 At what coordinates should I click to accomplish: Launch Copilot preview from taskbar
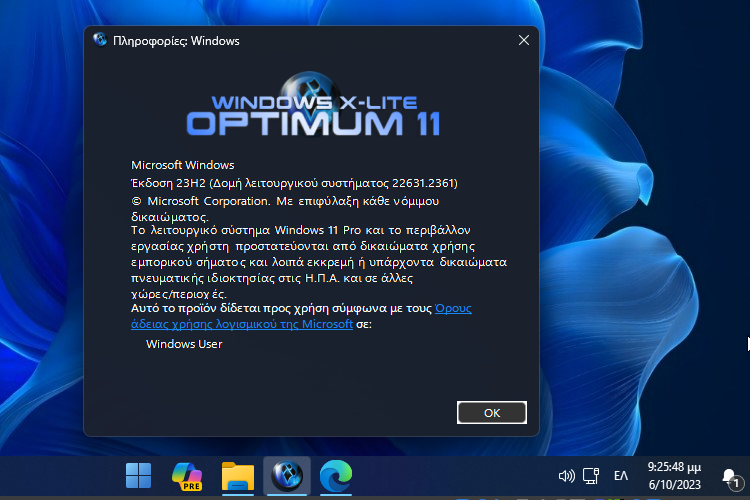pyautogui.click(x=188, y=476)
